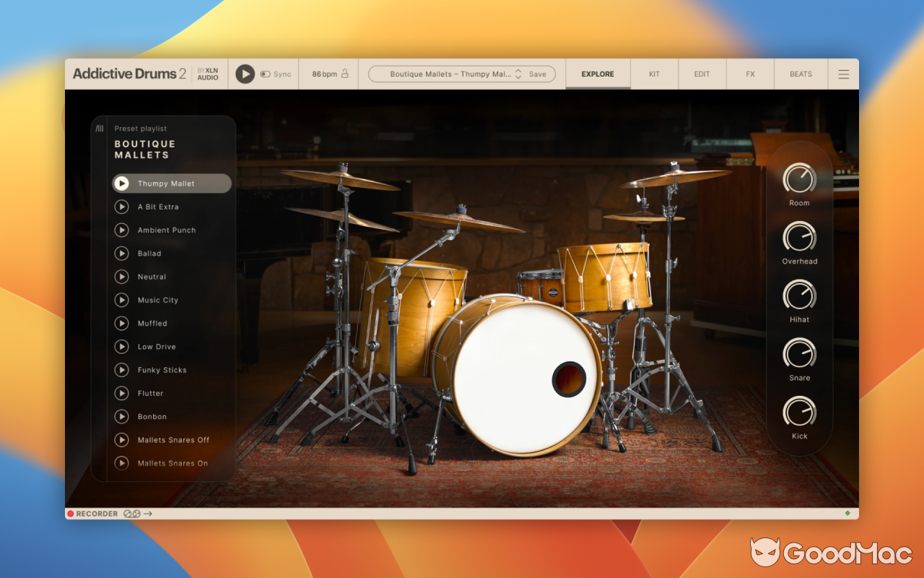Click the Save button next to preset name
The width and height of the screenshot is (924, 578).
(537, 73)
